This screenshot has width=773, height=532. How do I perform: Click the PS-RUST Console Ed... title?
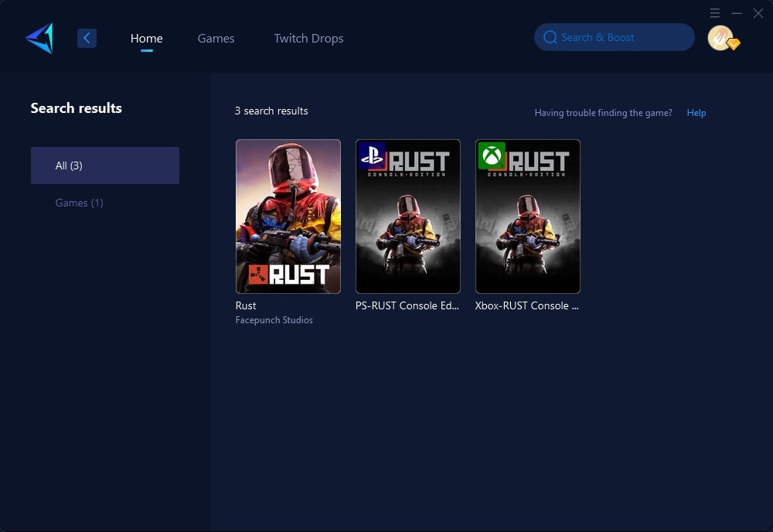click(x=407, y=305)
